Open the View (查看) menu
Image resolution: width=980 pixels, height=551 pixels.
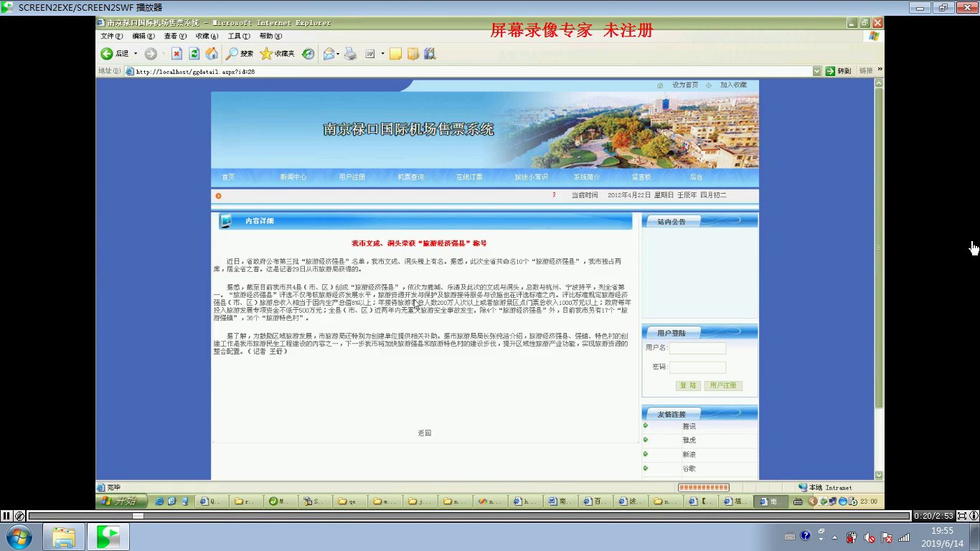coord(175,36)
